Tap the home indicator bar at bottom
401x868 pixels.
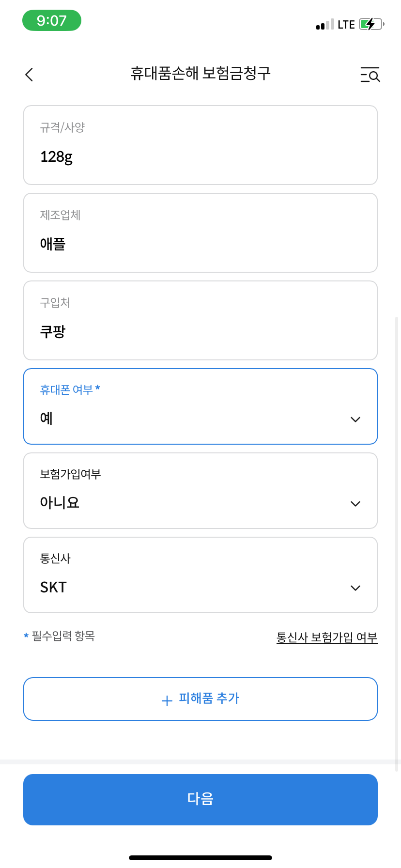click(200, 858)
